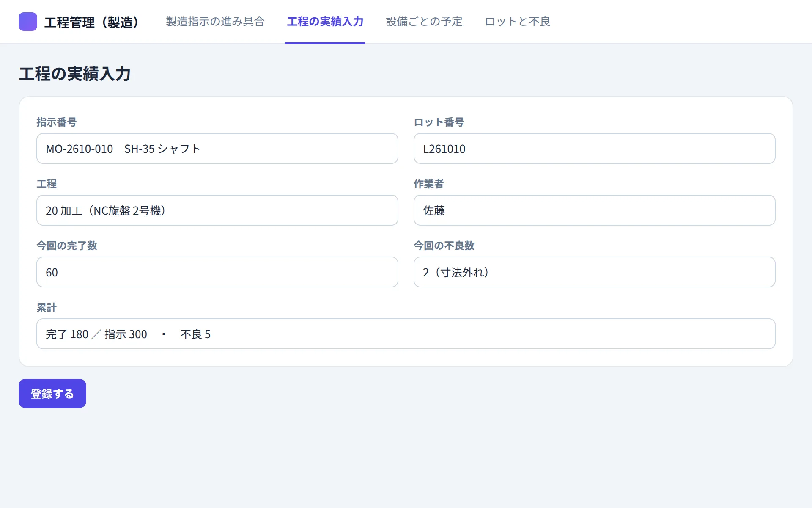The height and width of the screenshot is (508, 812).
Task: Select the 工程の実績入力 tab
Action: tap(325, 22)
